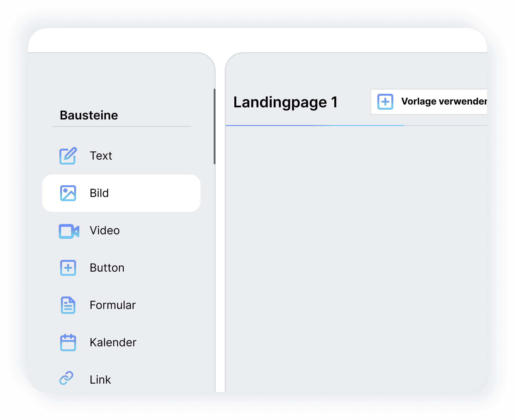This screenshot has height=420, width=515.
Task: Click the Link chain icon
Action: tap(66, 378)
